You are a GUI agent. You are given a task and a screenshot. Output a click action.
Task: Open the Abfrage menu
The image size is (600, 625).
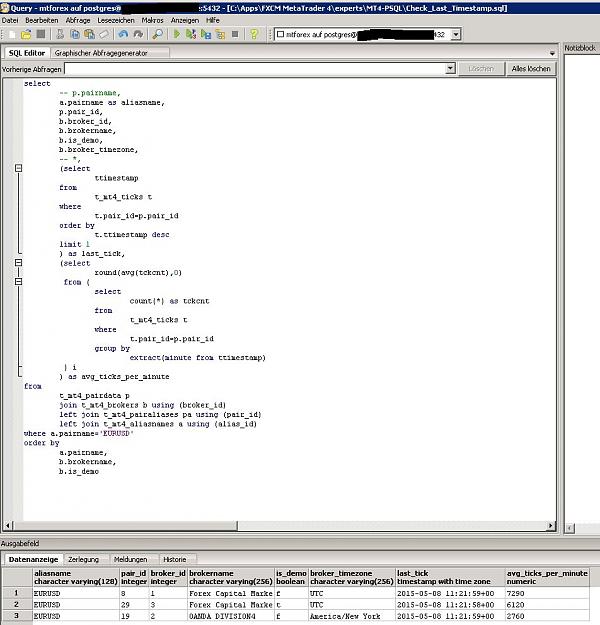coord(78,20)
